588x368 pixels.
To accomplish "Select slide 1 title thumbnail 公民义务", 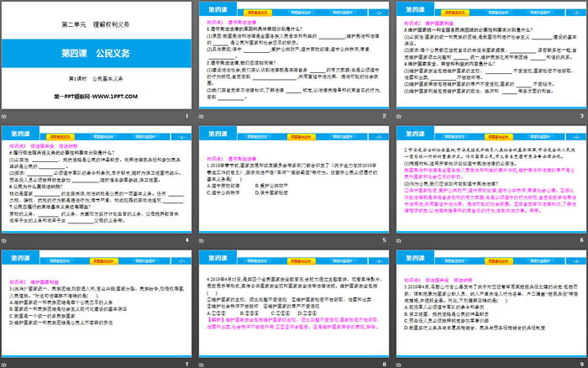I will 97,55.
